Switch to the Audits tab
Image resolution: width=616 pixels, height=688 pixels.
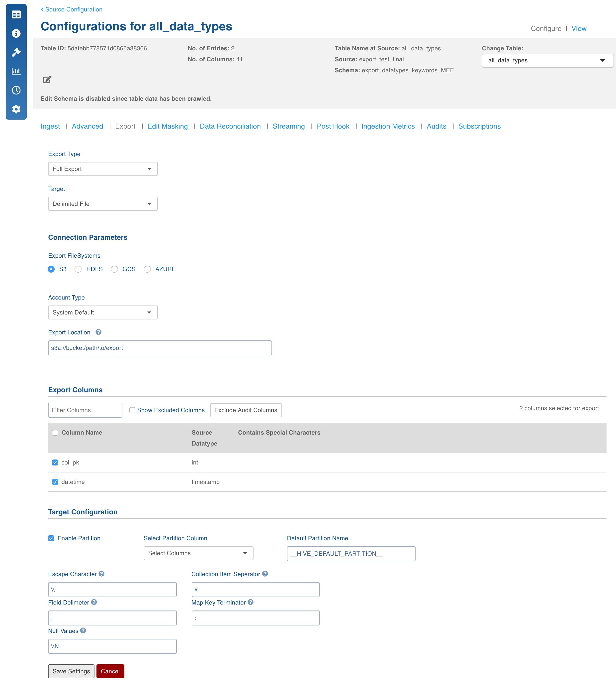point(436,126)
